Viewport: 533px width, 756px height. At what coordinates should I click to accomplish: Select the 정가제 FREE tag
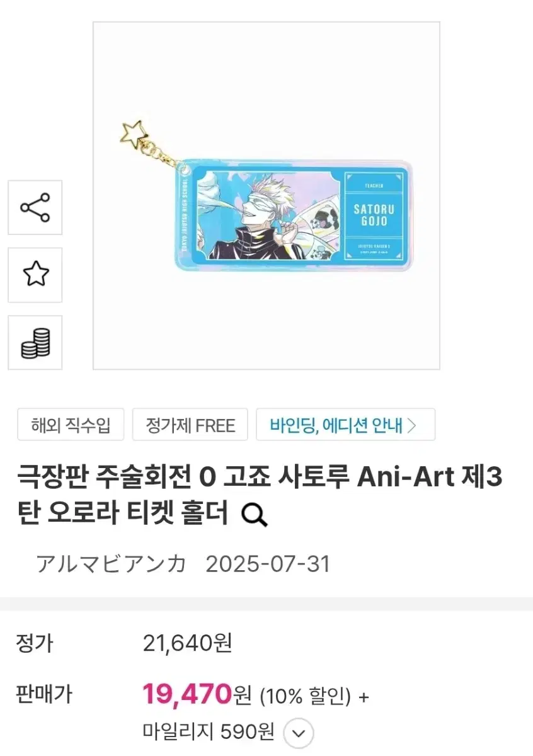click(190, 425)
